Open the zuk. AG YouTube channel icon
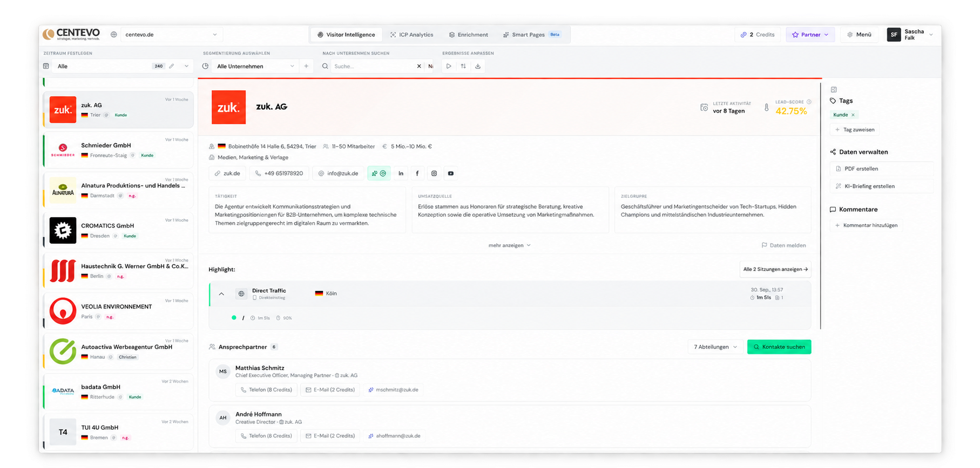980x468 pixels. (x=451, y=173)
